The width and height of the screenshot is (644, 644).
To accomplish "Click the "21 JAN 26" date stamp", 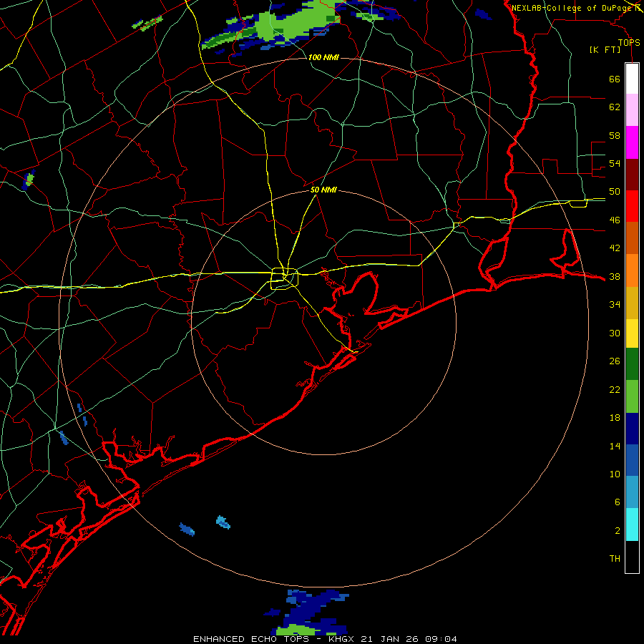I will (x=389, y=639).
